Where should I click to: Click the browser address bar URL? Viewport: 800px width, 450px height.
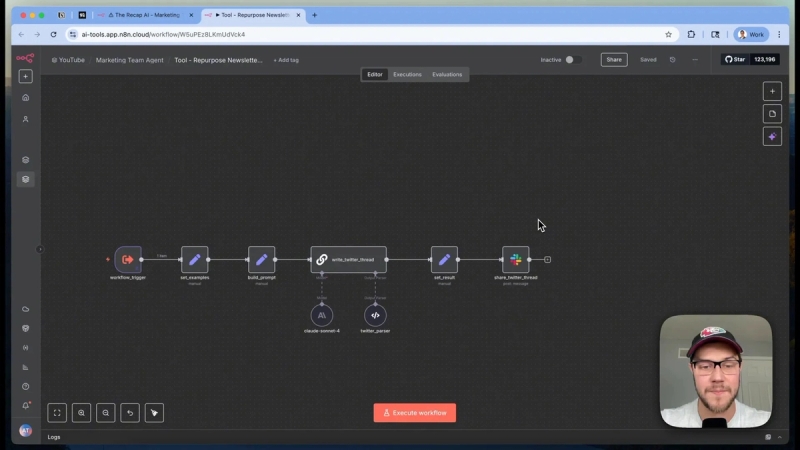tap(163, 35)
